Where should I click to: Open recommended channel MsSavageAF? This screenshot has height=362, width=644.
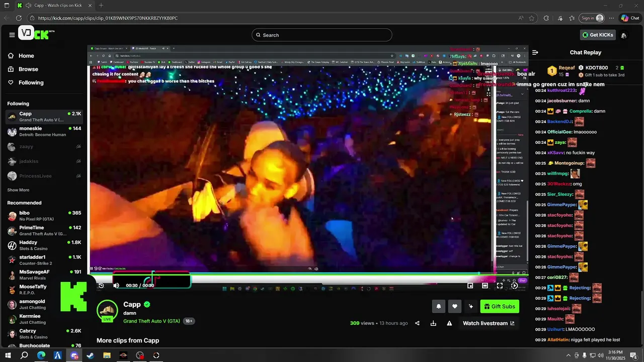[x=44, y=275]
